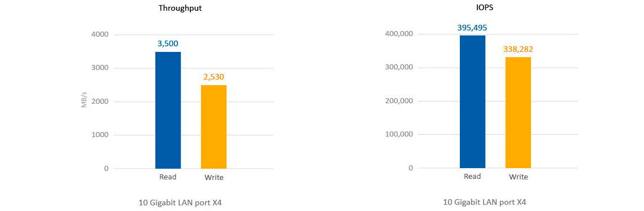Click the blue Read bar in IOPS chart
The width and height of the screenshot is (644, 211).
point(472,102)
